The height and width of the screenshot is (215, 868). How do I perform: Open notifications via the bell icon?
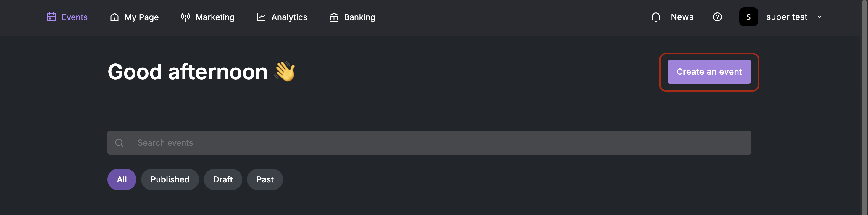pyautogui.click(x=656, y=17)
